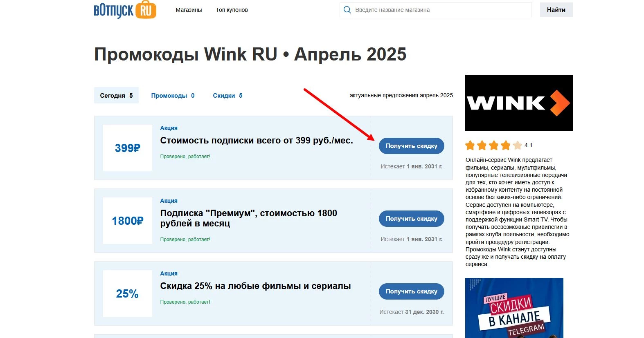644x338 pixels.
Task: Click the Акция label on the 25% offer
Action: [x=169, y=273]
